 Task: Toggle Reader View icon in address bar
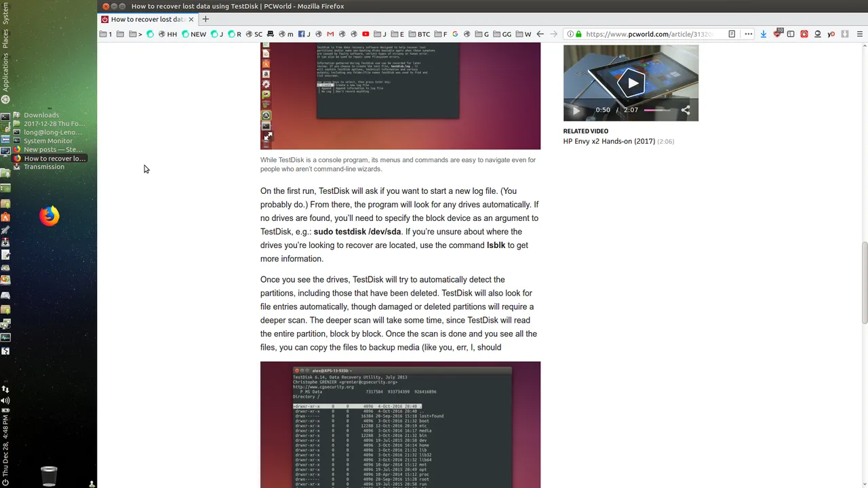732,34
